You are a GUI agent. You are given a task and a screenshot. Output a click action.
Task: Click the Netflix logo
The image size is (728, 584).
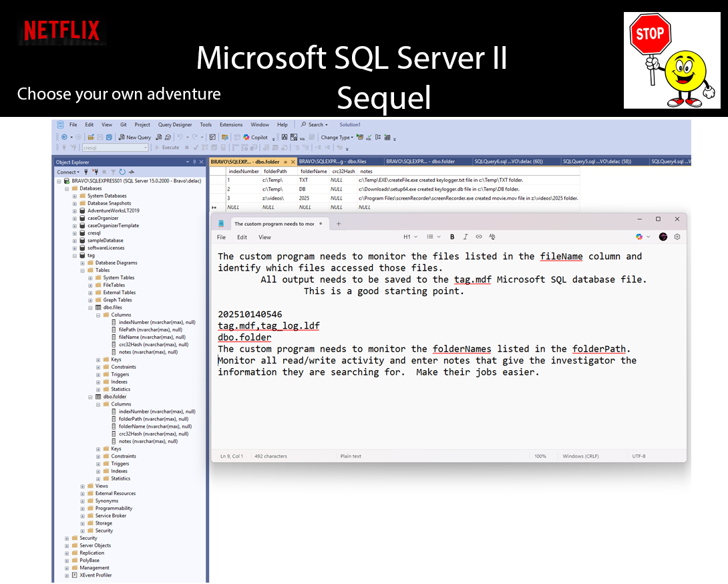tap(61, 30)
